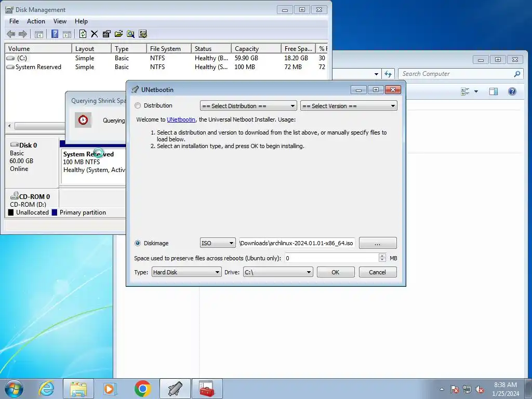Click the Cancel button in UNetbootin
Viewport: 532px width, 399px height.
(x=378, y=272)
